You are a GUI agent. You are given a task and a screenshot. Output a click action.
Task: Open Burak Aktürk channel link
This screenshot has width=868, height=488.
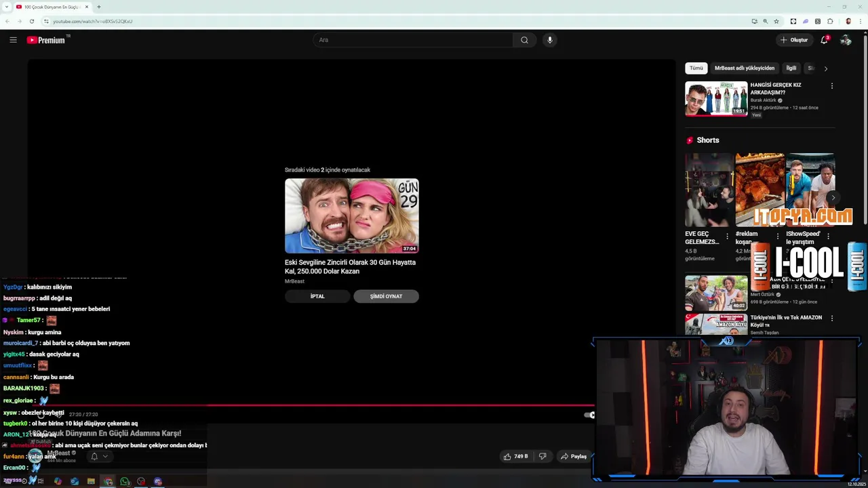click(x=764, y=100)
